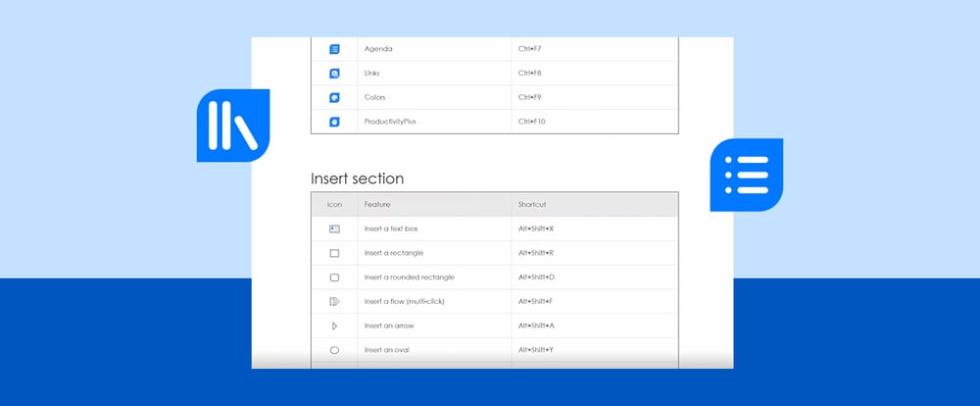Select 'Insert an oval' text
Image resolution: width=980 pixels, height=406 pixels.
click(387, 350)
